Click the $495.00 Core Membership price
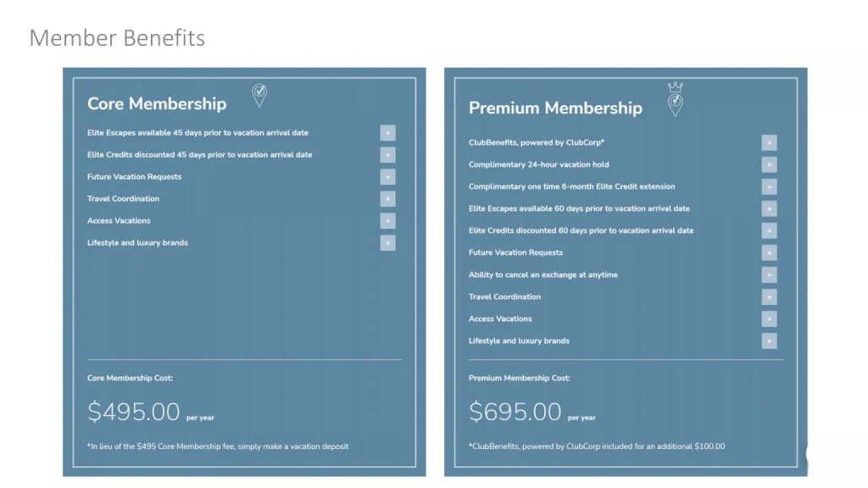868x488 pixels. 134,413
